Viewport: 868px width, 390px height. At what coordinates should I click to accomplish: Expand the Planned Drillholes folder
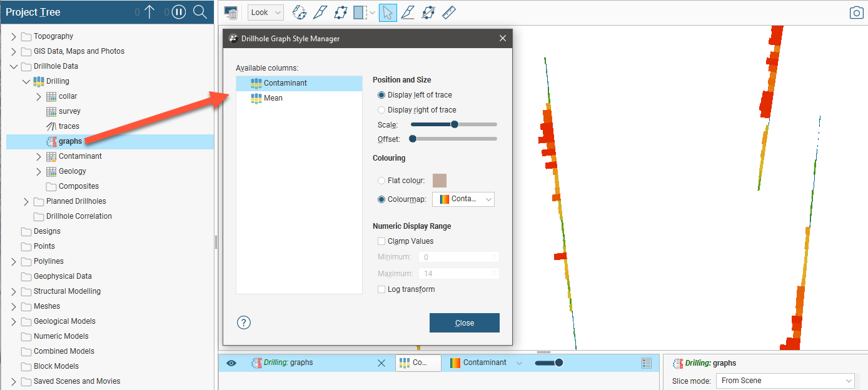coord(26,201)
